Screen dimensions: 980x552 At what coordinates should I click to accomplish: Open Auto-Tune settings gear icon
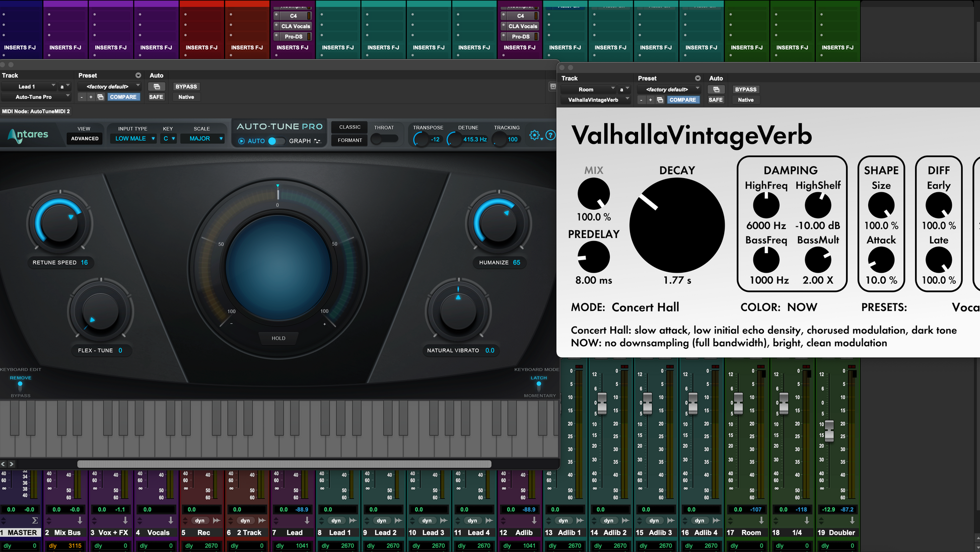click(534, 135)
